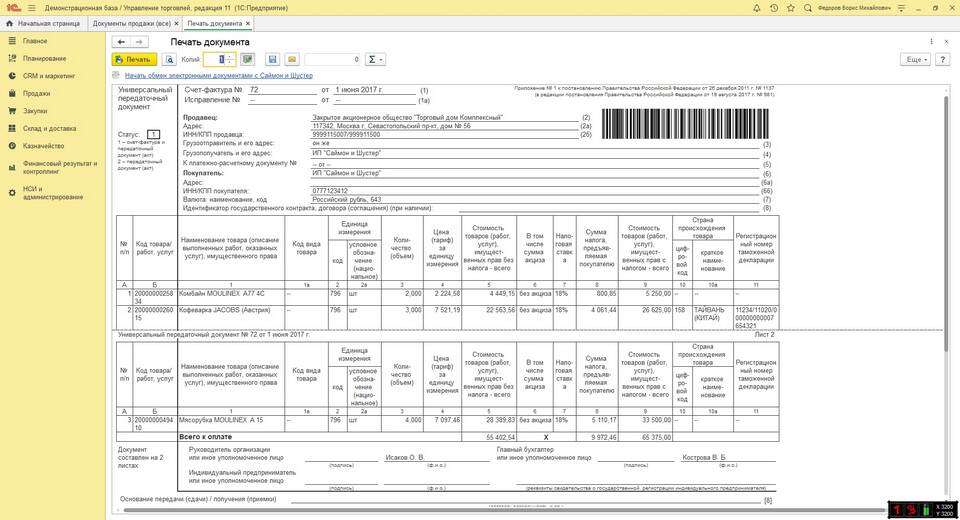This screenshot has height=520, width=960.
Task: Open Казначейство section in sidebar
Action: tap(43, 146)
